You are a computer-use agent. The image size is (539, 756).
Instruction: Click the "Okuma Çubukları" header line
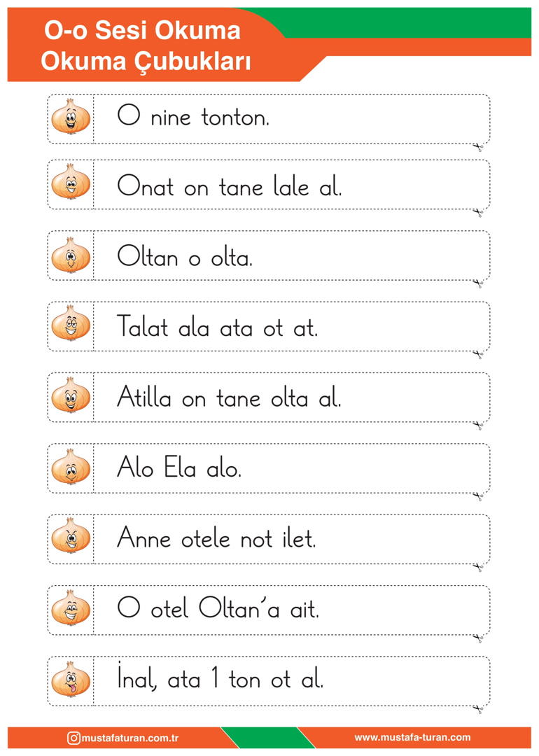pyautogui.click(x=146, y=62)
